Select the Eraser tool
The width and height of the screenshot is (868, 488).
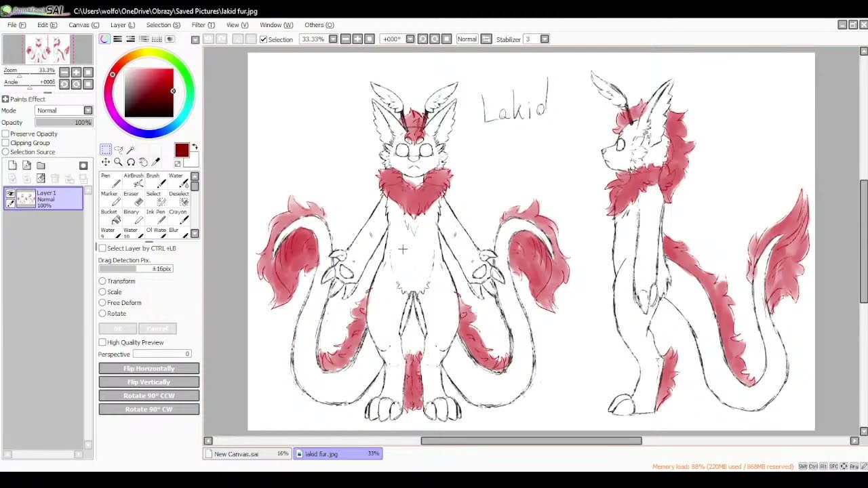tap(133, 198)
